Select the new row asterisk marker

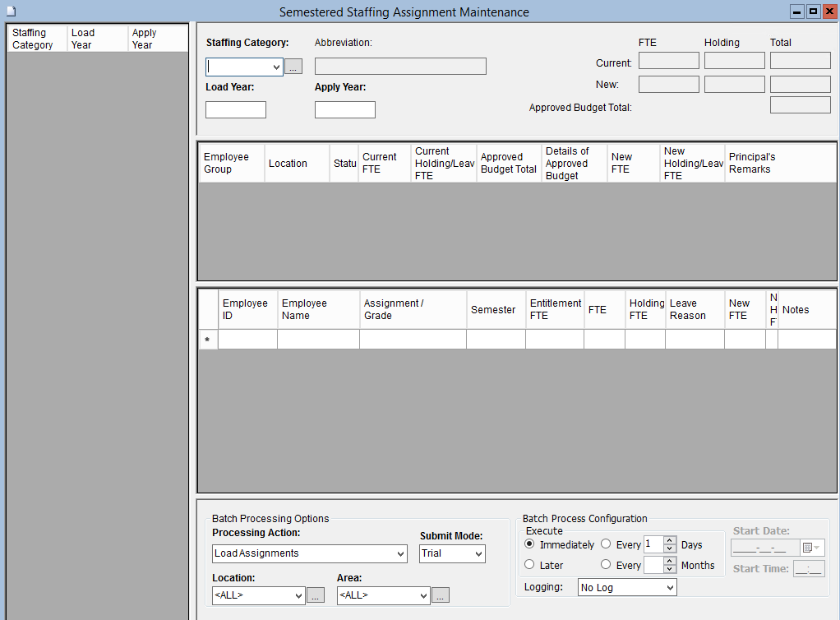pyautogui.click(x=208, y=340)
